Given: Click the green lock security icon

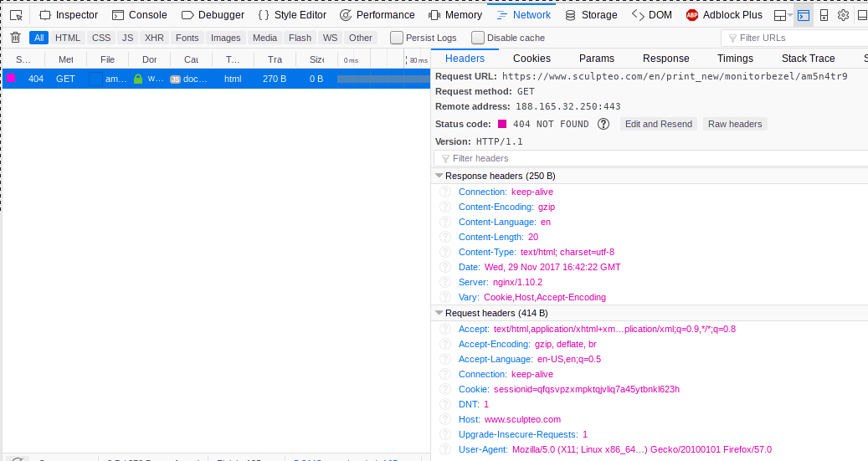Looking at the screenshot, I should [138, 79].
